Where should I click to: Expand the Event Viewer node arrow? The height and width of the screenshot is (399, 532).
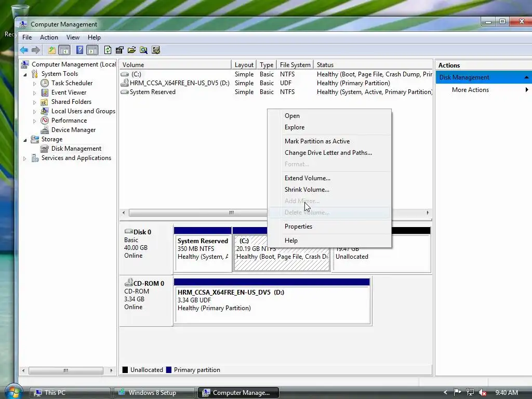point(34,92)
